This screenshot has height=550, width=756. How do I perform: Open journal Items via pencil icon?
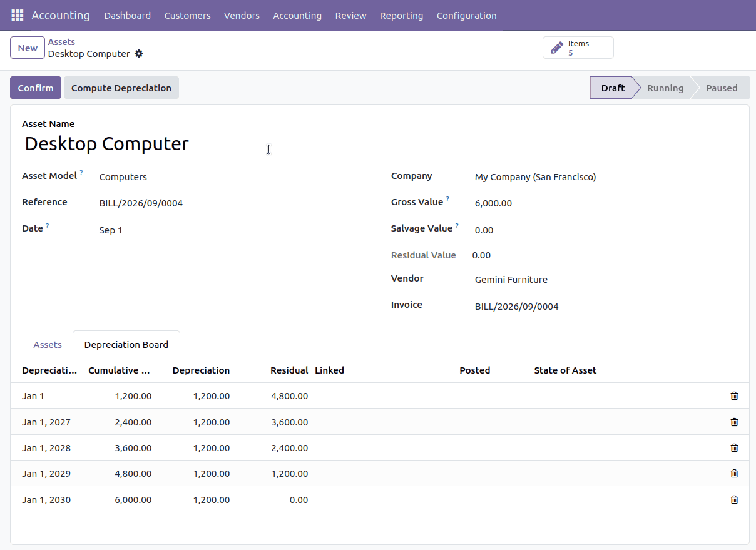click(x=556, y=48)
